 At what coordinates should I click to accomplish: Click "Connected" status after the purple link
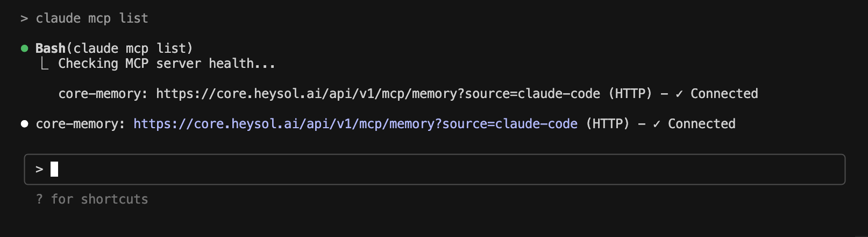[x=701, y=124]
